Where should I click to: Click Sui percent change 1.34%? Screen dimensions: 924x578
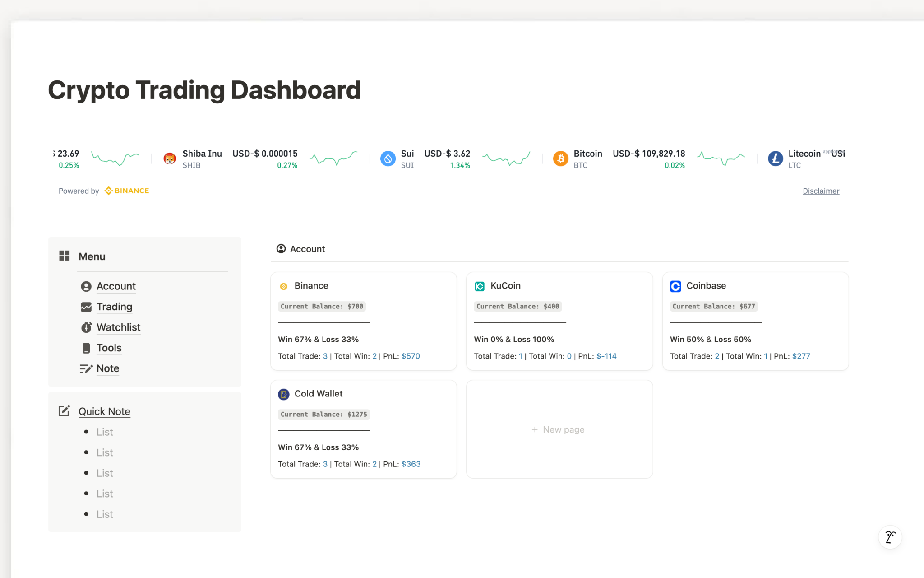click(460, 165)
